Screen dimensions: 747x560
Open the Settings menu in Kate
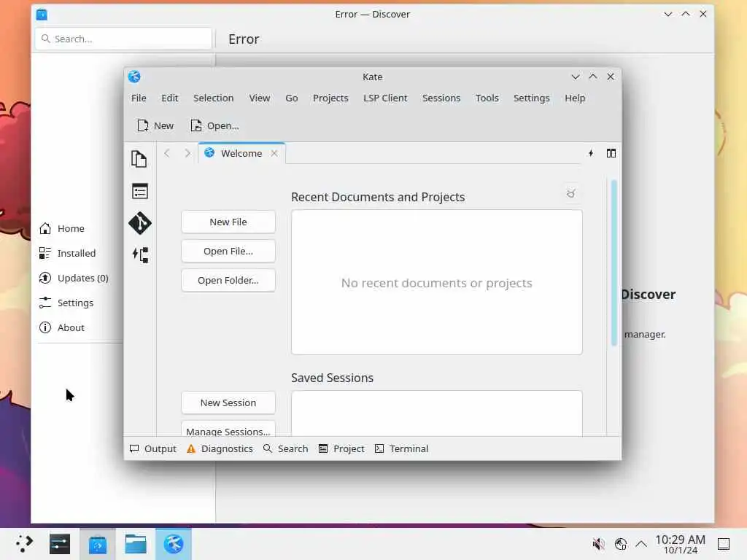(532, 98)
